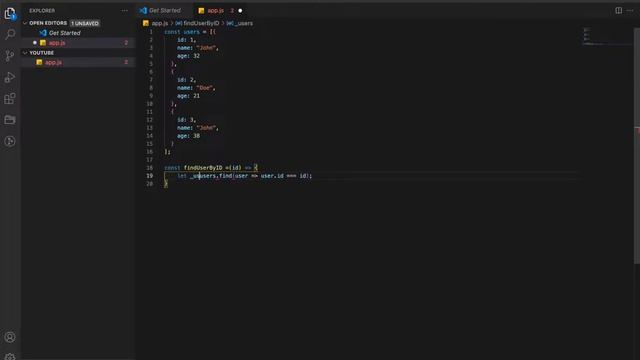Open the Extensions view icon

click(x=10, y=98)
